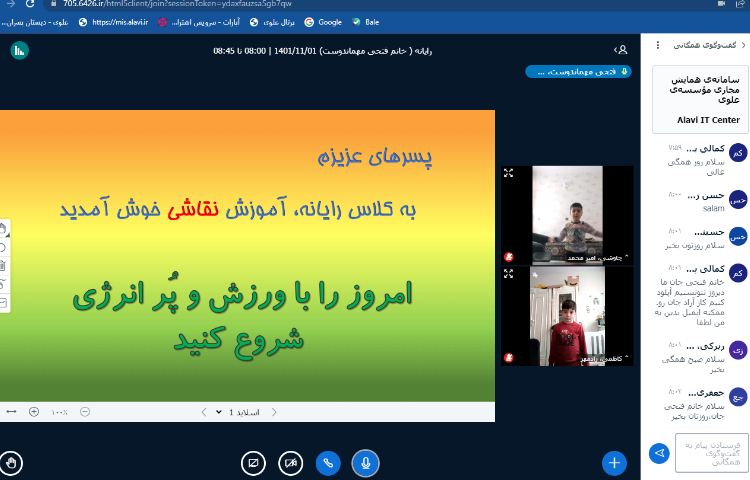The height and width of the screenshot is (480, 750).
Task: Click the browser forward arrow
Action: pyautogui.click(x=10, y=4)
